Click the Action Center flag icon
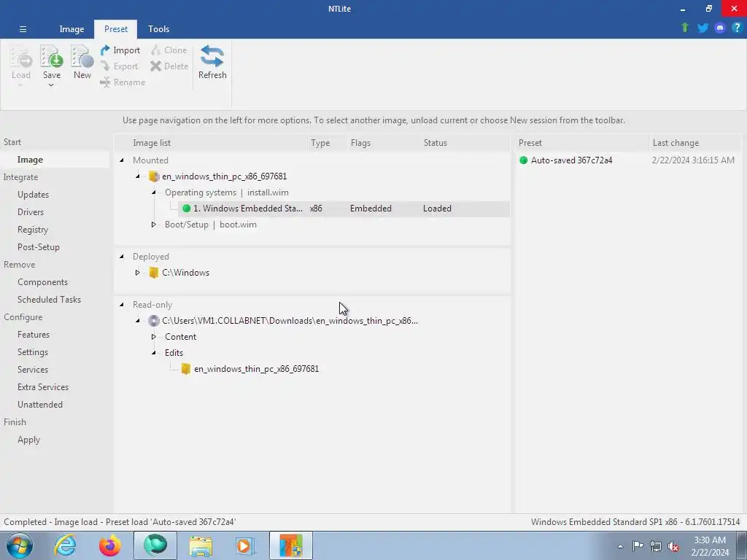 (x=638, y=545)
